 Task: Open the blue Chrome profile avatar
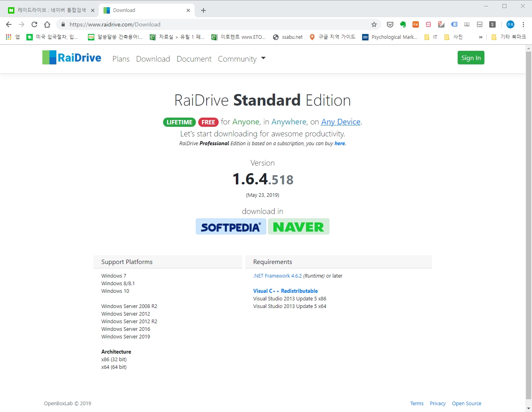(510, 24)
